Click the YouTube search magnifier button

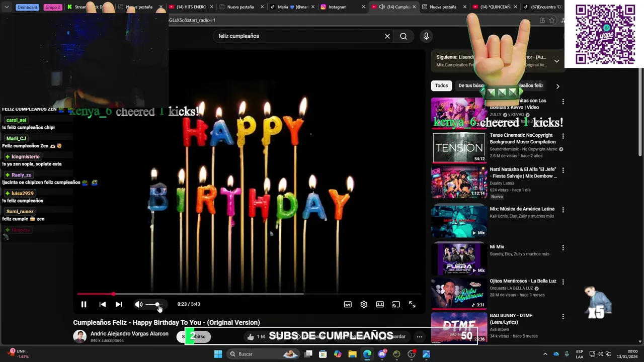click(x=404, y=36)
